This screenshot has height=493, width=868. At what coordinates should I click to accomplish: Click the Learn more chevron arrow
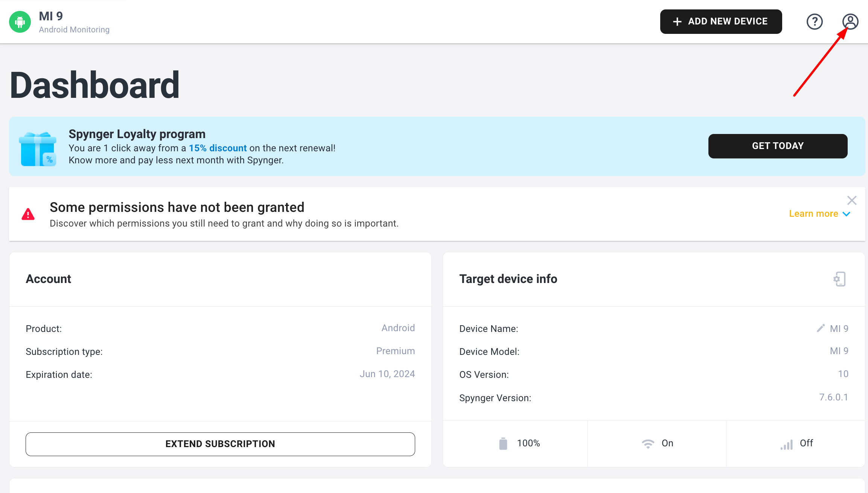coord(846,214)
